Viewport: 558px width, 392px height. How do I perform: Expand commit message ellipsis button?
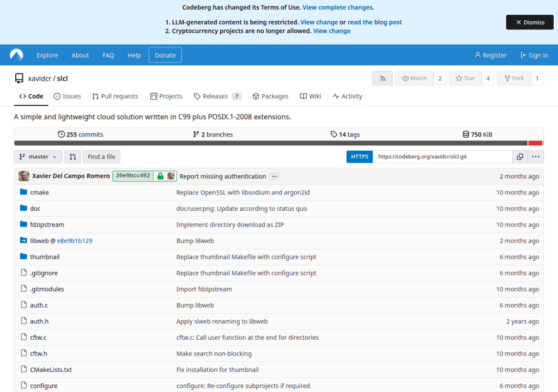[275, 176]
